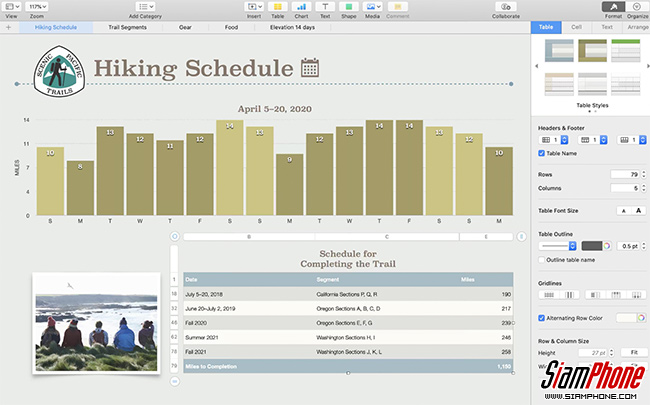This screenshot has width=650, height=405.
Task: Click the Chart toolbar icon
Action: (301, 7)
